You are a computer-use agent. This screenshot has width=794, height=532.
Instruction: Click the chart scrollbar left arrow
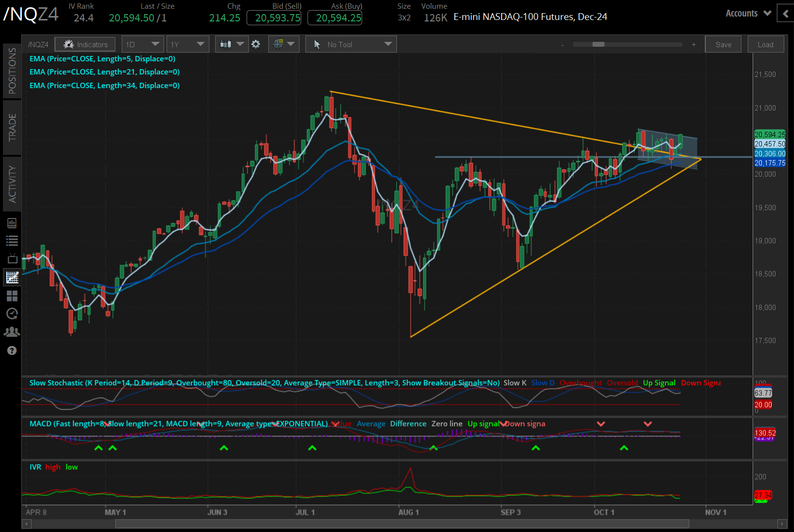pos(26,524)
